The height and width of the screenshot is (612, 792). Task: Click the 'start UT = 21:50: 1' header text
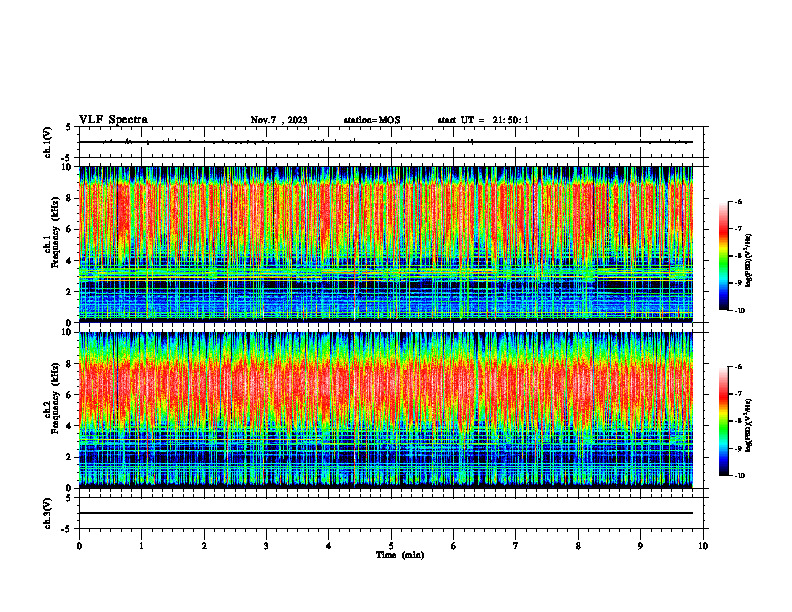coord(483,120)
